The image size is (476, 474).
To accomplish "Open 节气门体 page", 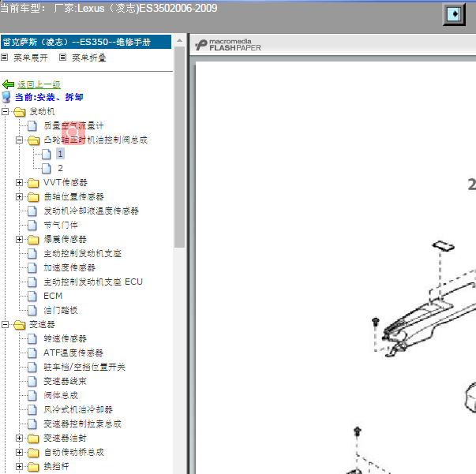I will point(61,226).
